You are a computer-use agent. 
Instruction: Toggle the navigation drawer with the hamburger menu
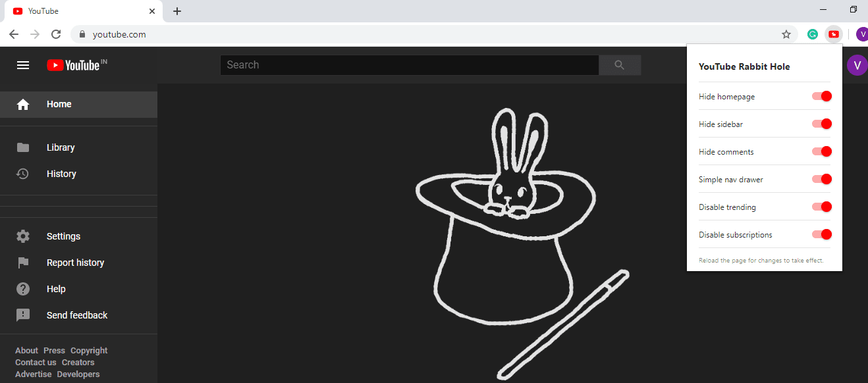[23, 65]
